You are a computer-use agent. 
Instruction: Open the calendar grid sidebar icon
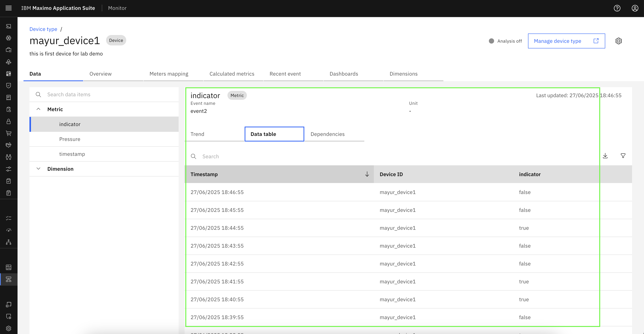click(9, 74)
